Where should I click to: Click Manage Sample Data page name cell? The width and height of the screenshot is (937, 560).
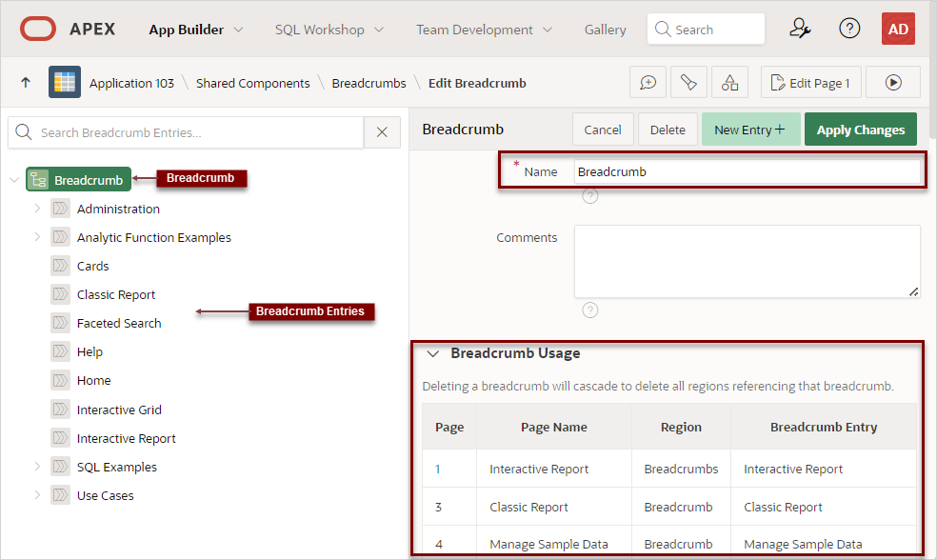(x=548, y=544)
